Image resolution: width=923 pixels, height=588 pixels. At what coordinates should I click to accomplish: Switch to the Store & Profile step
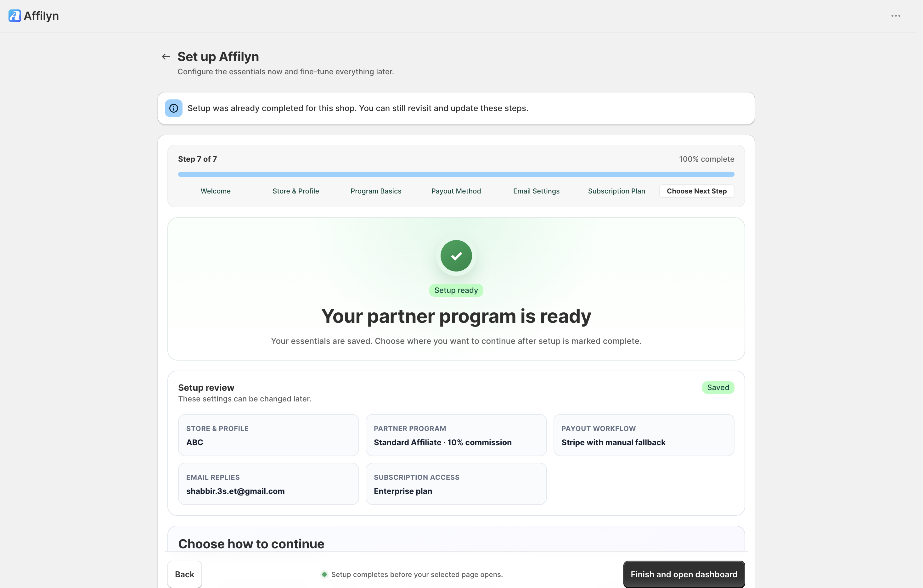pos(295,191)
